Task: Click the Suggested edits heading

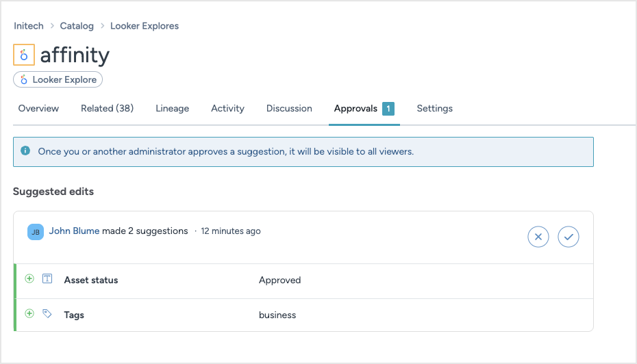Action: (x=53, y=192)
